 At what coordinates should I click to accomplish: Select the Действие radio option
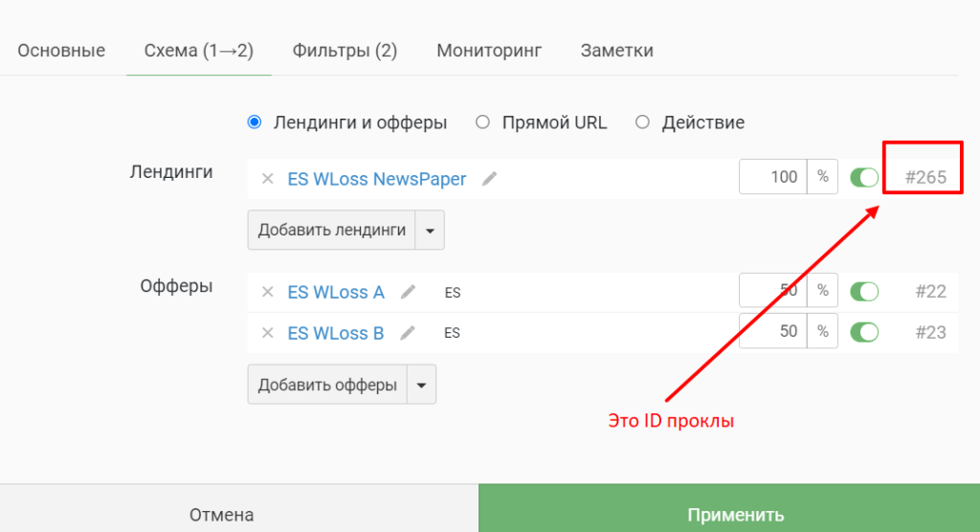642,122
